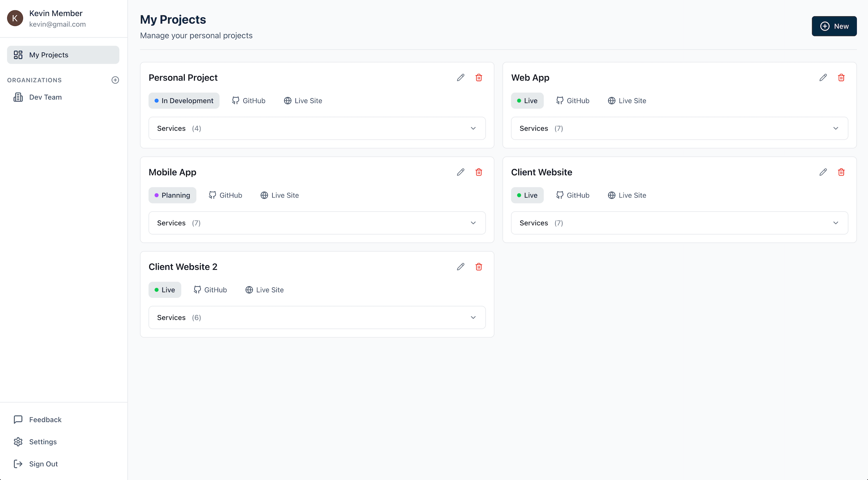Open GitHub link on Client Website
The height and width of the screenshot is (480, 868).
[573, 195]
